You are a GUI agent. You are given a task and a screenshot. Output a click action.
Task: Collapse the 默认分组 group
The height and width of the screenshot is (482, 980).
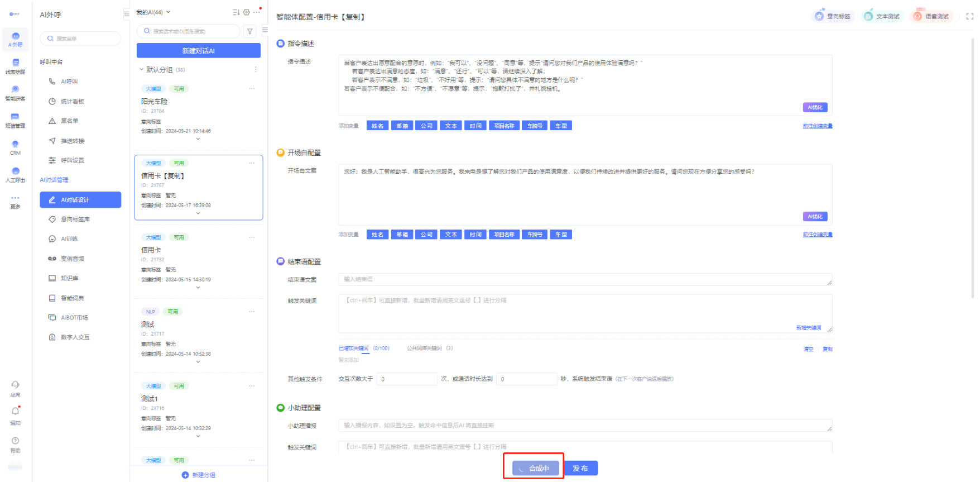(x=141, y=70)
